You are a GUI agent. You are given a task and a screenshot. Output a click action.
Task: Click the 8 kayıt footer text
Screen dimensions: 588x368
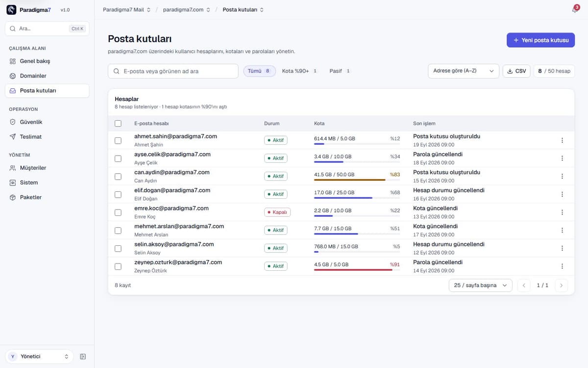tap(122, 285)
